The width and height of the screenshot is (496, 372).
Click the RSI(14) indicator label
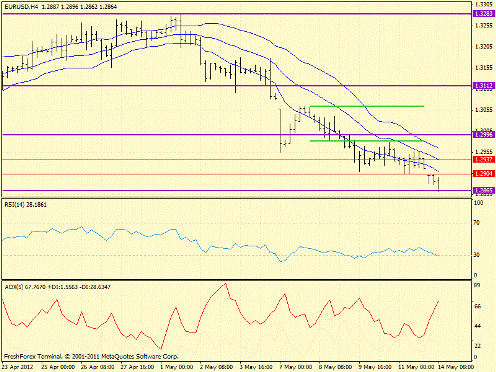[25, 205]
